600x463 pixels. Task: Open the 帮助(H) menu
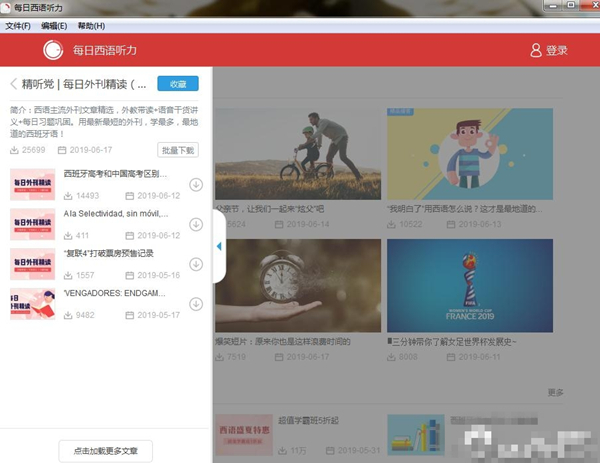click(x=91, y=26)
